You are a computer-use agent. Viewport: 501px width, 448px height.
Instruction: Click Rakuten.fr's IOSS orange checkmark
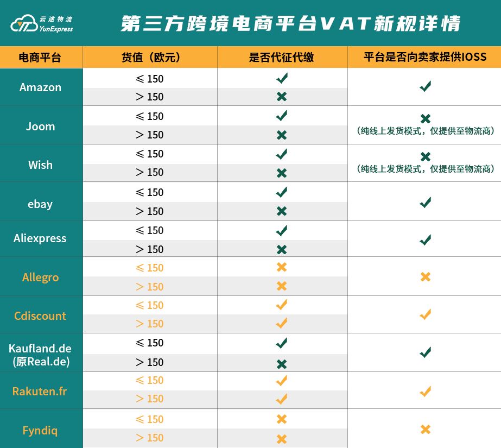click(x=425, y=391)
